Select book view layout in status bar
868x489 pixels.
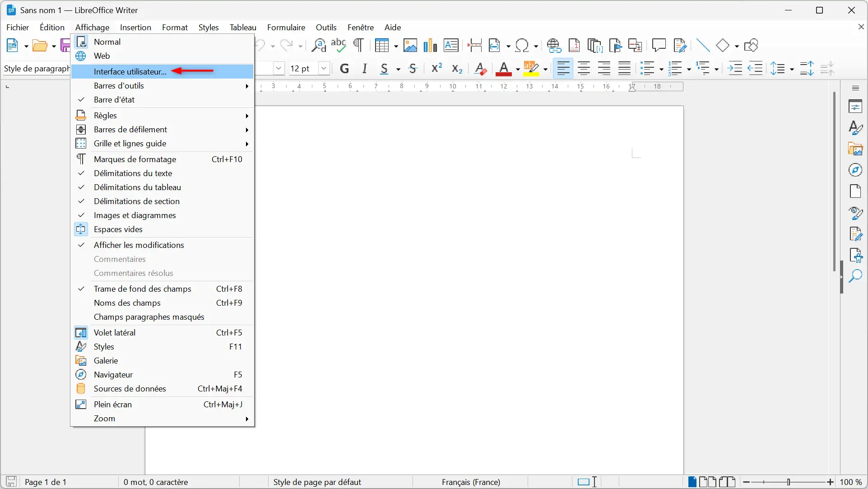tap(728, 482)
